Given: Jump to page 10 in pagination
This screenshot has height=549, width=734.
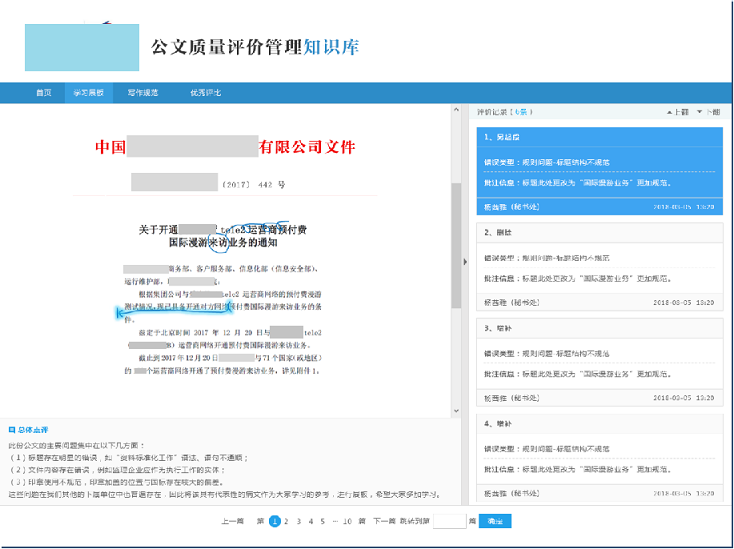Looking at the screenshot, I should pyautogui.click(x=347, y=521).
